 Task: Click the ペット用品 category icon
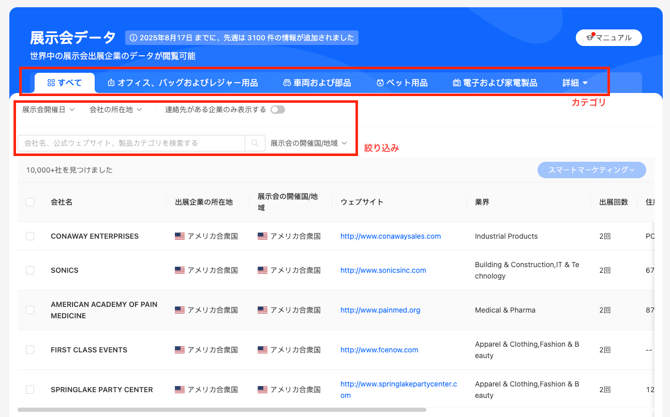pos(380,83)
